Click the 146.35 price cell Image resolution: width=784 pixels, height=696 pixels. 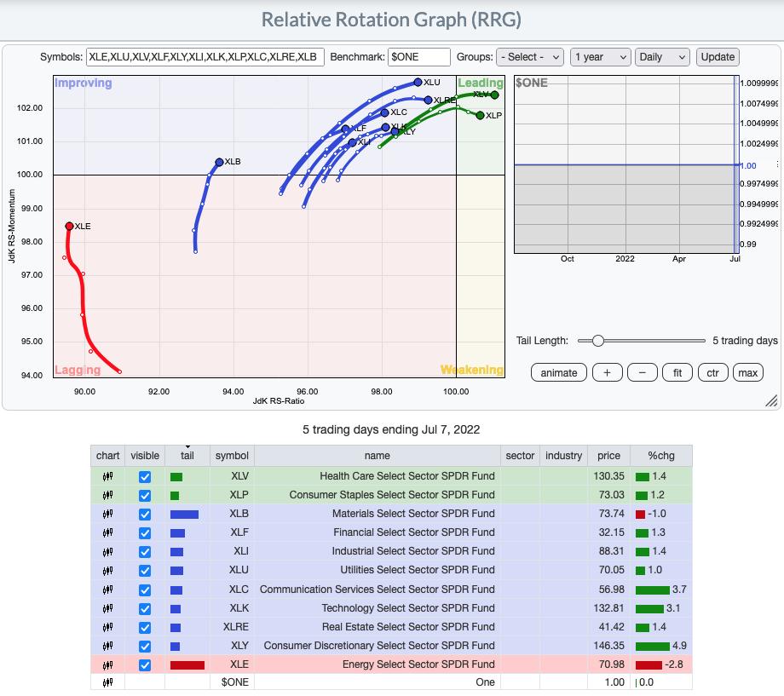609,646
